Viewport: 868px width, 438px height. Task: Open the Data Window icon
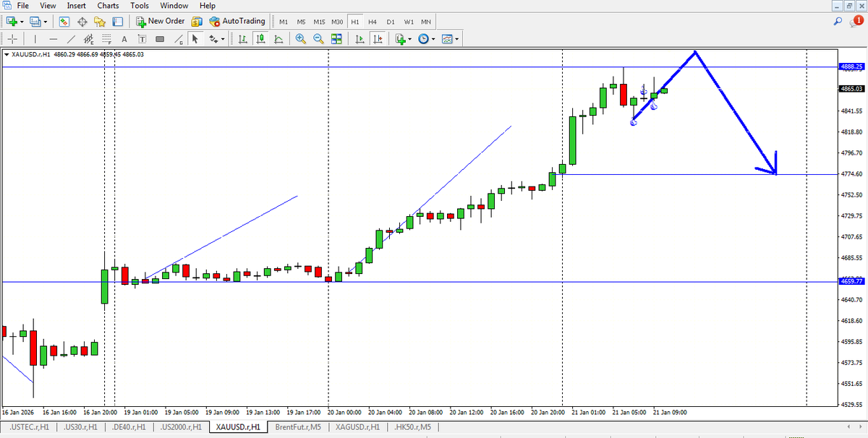pyautogui.click(x=82, y=21)
